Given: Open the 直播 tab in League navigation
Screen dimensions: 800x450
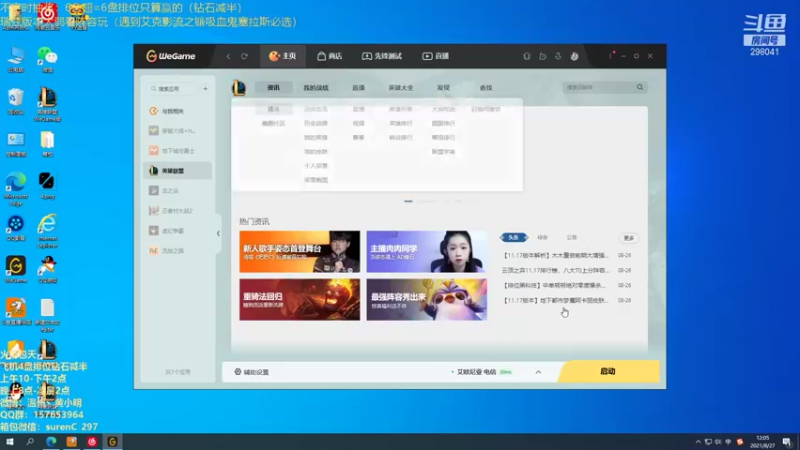Looking at the screenshot, I should 359,88.
